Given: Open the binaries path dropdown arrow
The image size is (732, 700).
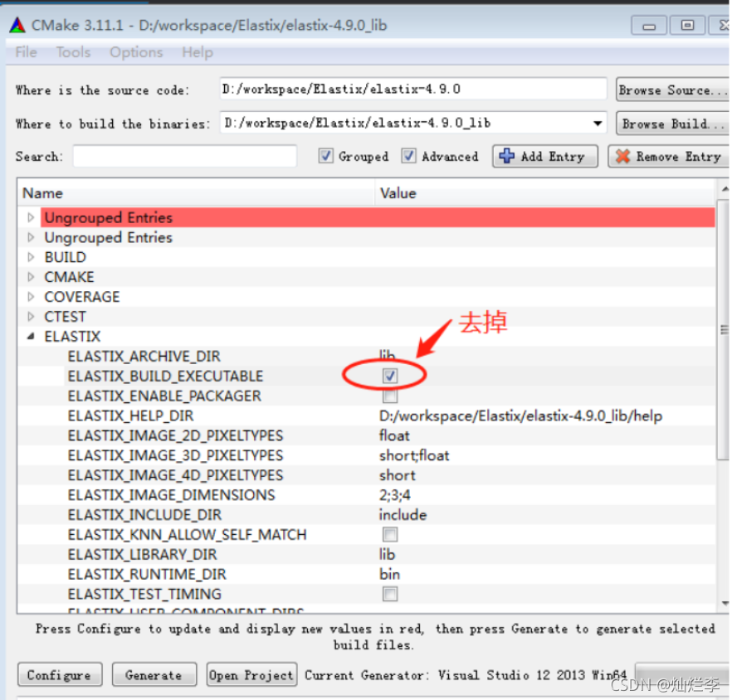Looking at the screenshot, I should pos(598,123).
